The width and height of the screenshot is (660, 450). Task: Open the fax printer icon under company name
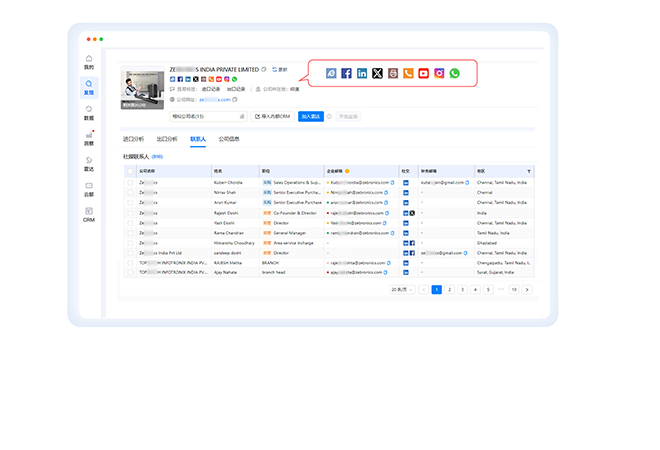204,79
